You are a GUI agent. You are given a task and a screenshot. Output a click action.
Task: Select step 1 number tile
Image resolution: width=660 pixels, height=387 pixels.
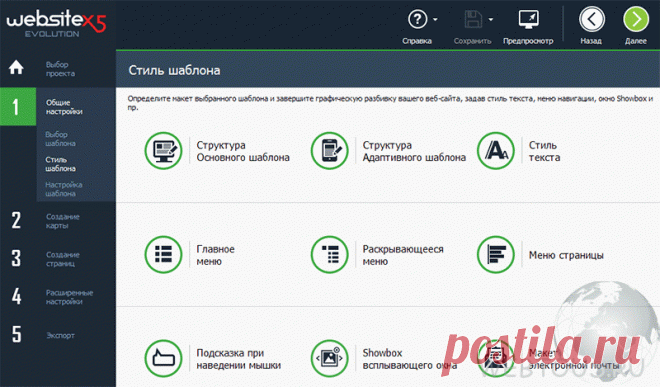tap(18, 107)
